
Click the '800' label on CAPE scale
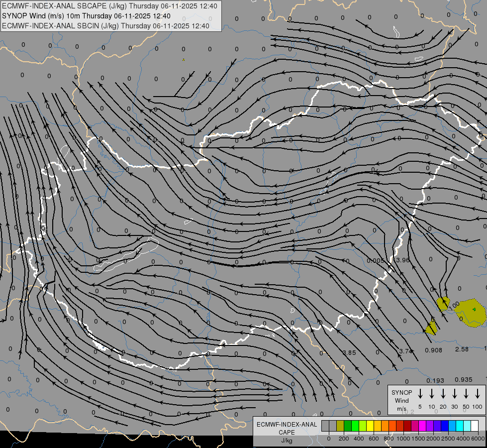[x=389, y=439]
